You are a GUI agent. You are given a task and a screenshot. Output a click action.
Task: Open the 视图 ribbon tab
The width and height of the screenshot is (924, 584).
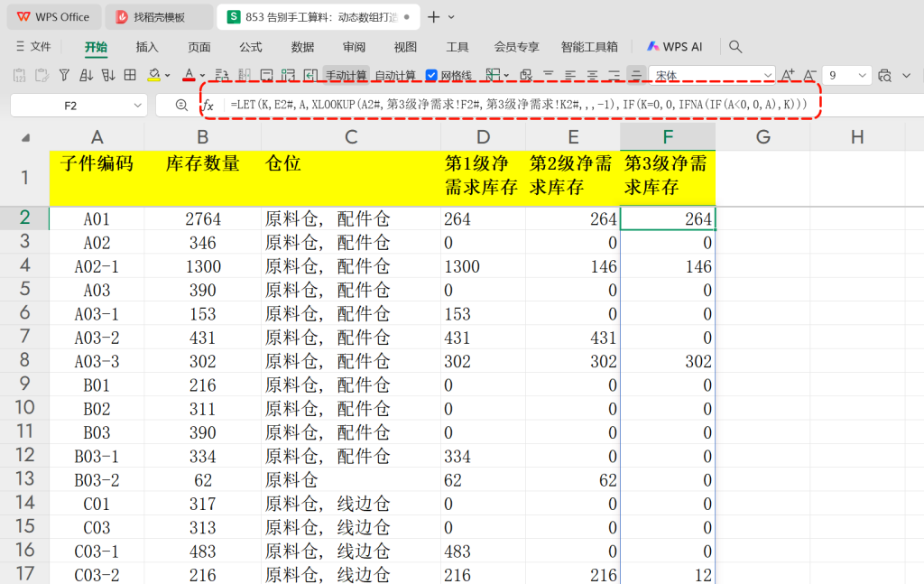point(405,47)
